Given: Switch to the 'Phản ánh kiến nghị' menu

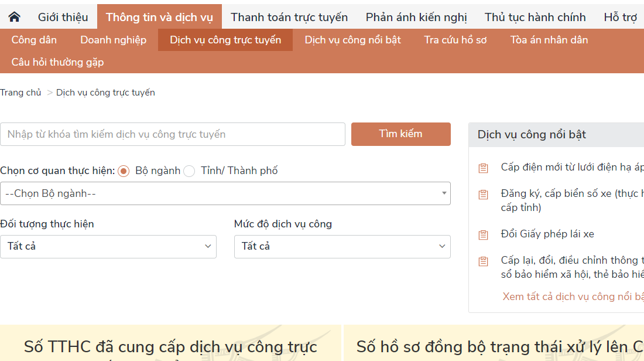Looking at the screenshot, I should click(x=416, y=16).
